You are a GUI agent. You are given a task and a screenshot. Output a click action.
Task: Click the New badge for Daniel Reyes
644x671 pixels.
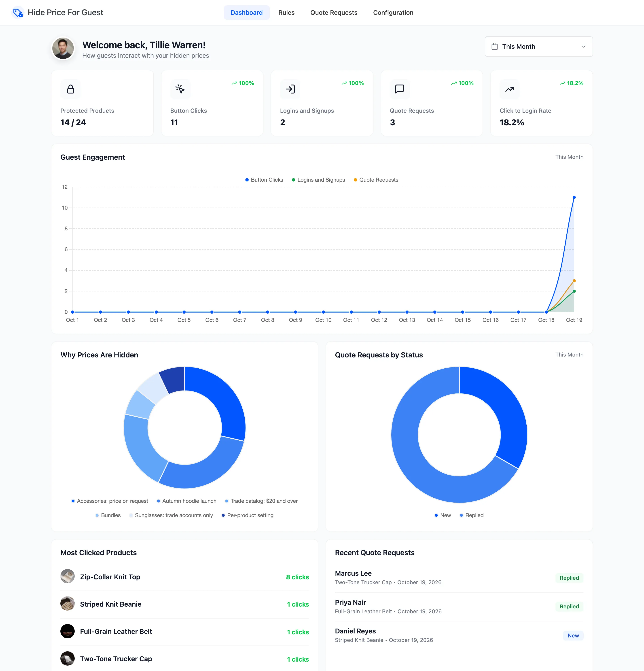(x=573, y=635)
